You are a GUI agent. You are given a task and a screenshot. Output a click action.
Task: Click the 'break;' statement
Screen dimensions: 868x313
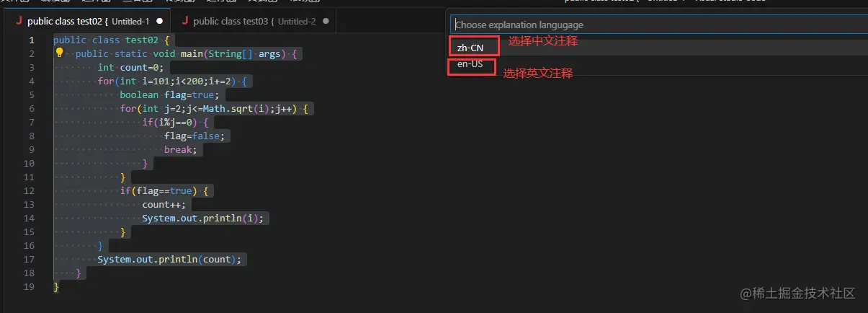tap(180, 149)
